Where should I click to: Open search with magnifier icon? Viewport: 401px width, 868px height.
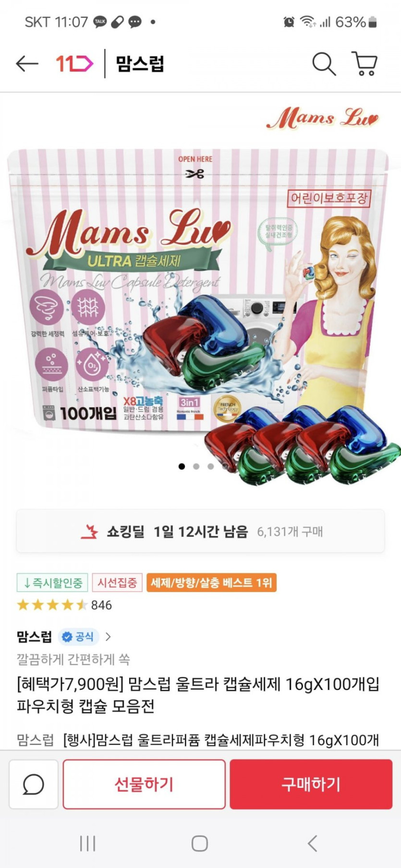(324, 63)
